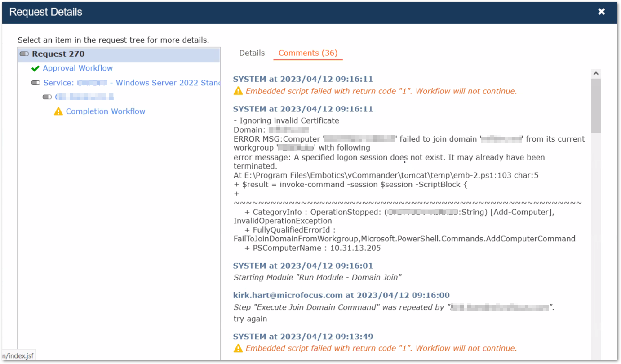
Task: Click the comments scrollbar up arrow
Action: [596, 73]
